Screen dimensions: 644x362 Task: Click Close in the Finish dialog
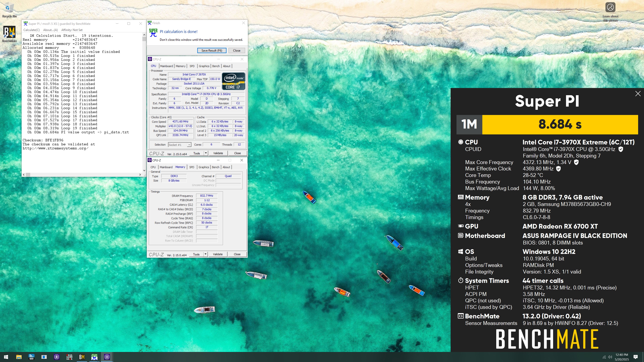[236, 50]
